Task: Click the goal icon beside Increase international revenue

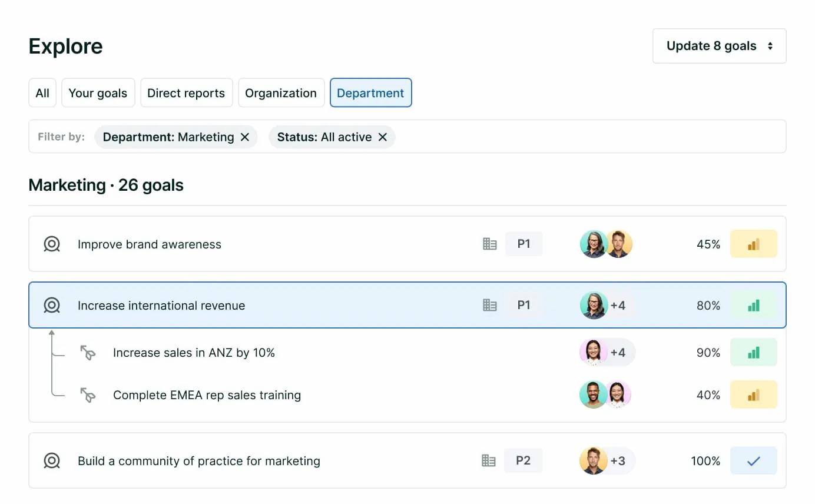Action: (51, 306)
